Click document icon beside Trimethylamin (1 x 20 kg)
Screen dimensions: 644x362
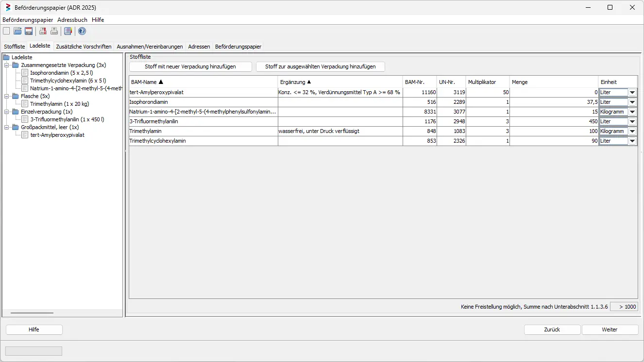25,104
